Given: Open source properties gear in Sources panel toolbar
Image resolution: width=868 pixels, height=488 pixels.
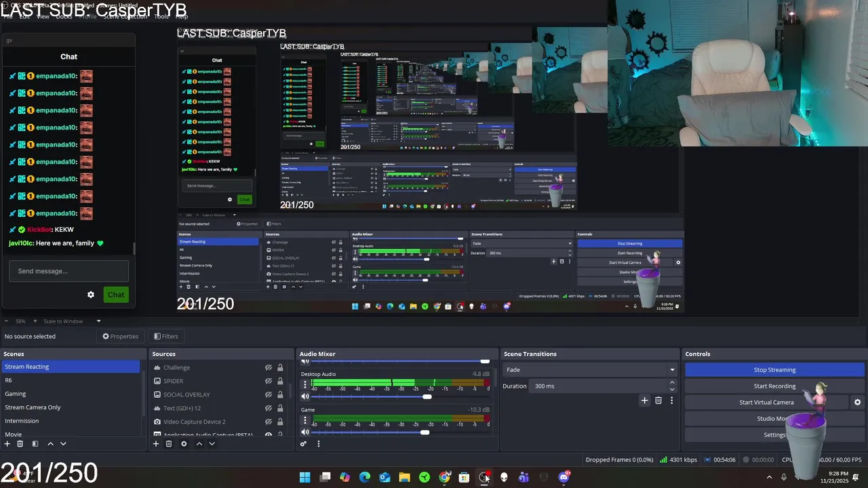Looking at the screenshot, I should coord(184,444).
